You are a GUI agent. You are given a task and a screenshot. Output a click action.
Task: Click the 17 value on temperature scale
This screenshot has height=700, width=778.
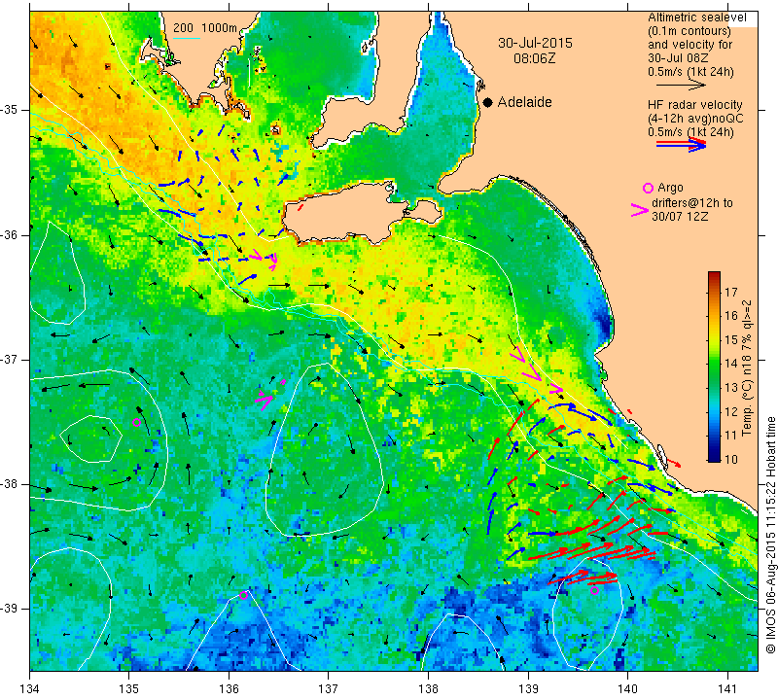pos(731,292)
